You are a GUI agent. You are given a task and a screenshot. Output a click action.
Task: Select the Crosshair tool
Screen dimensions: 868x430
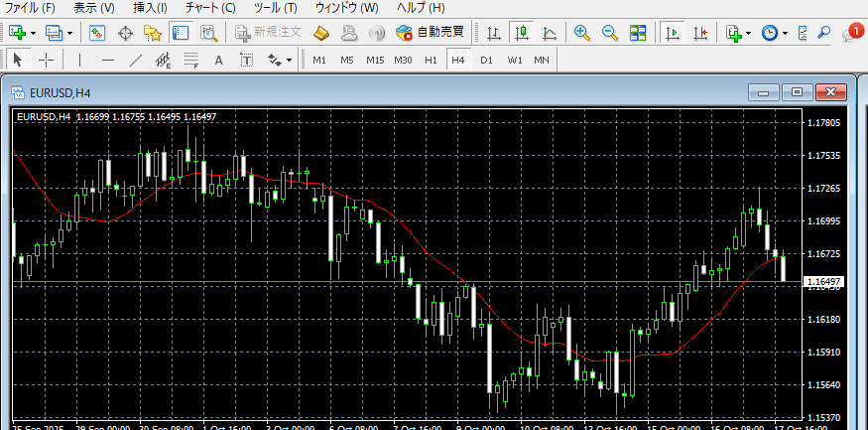coord(47,60)
